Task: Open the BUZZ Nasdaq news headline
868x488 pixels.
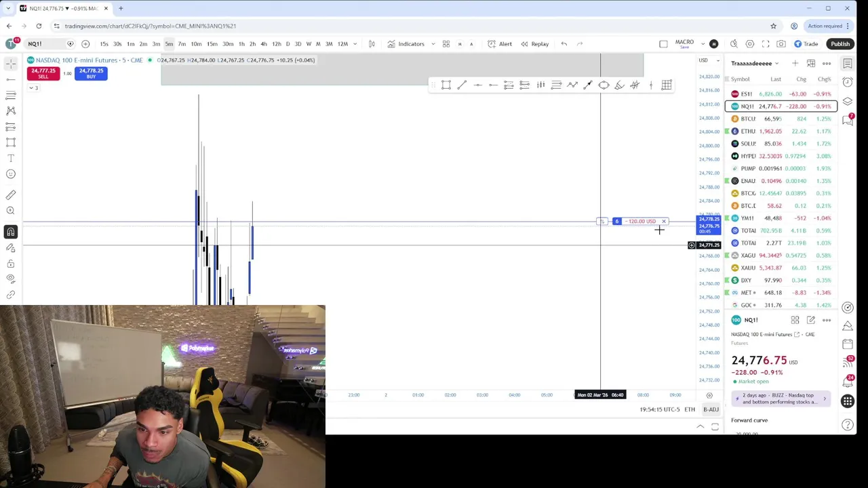Action: point(781,399)
